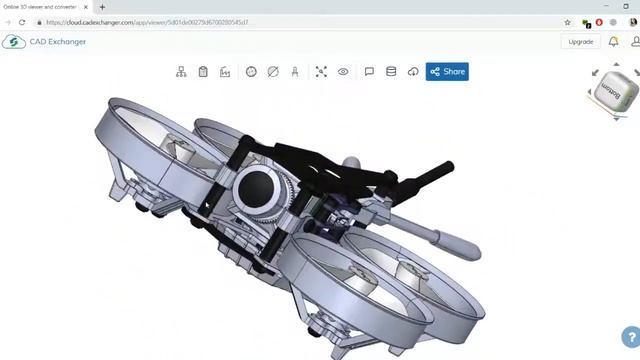The width and height of the screenshot is (640, 360).
Task: Toggle the exploded view tool
Action: coord(321,72)
